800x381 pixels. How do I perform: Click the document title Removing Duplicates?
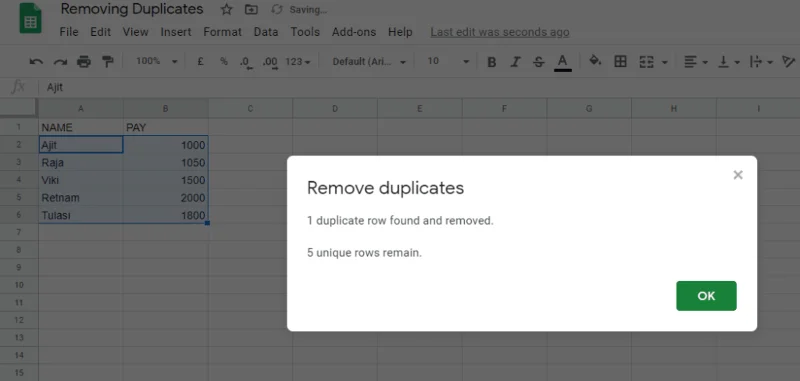point(132,9)
